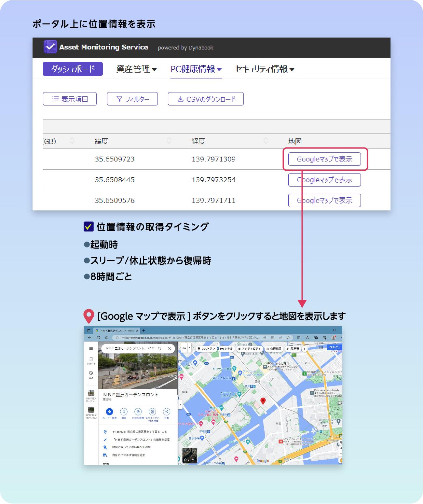Screen dimensions: 423x504
Task: Open the browser profile avatar icon
Action: (334, 338)
